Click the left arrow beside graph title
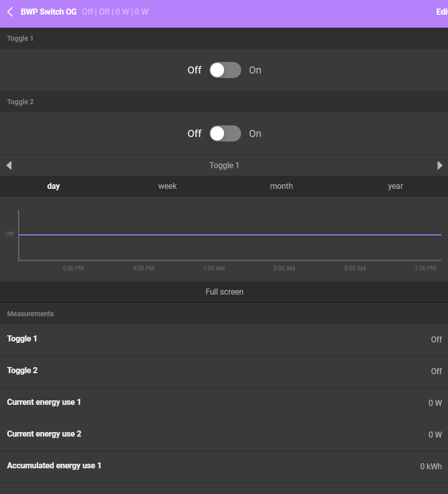The image size is (448, 494). tap(9, 165)
